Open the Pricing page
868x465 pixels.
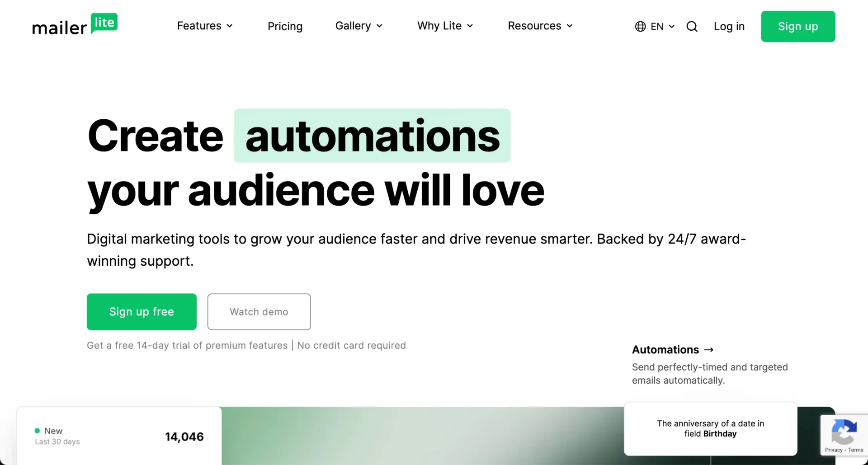[285, 26]
